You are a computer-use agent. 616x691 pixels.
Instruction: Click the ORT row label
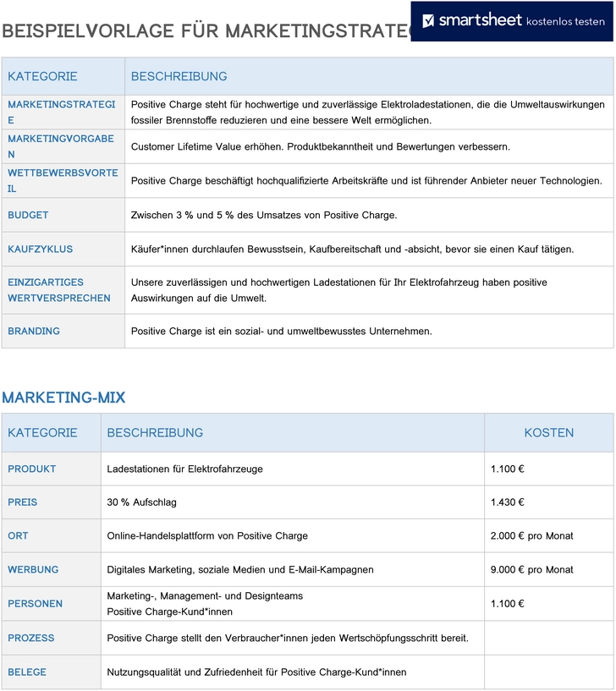18,536
